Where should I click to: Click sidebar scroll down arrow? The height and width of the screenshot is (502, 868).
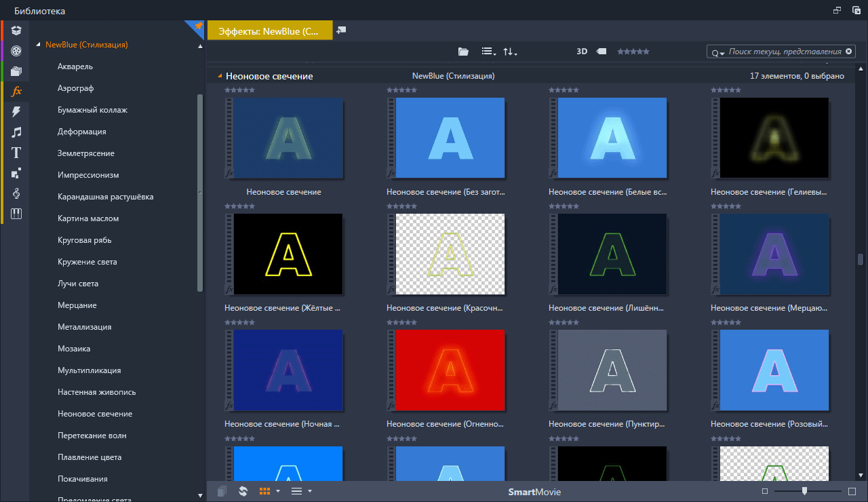pyautogui.click(x=200, y=496)
